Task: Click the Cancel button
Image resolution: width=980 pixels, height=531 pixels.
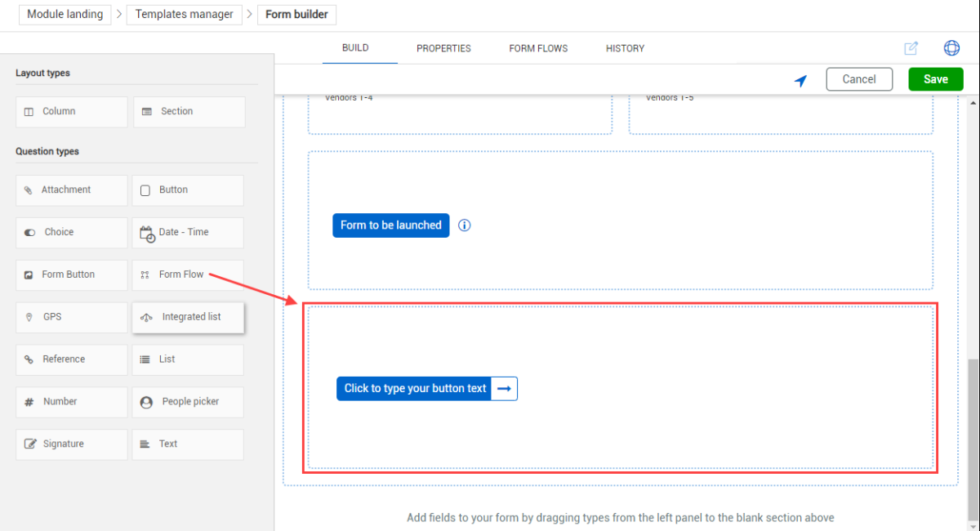Action: (859, 79)
